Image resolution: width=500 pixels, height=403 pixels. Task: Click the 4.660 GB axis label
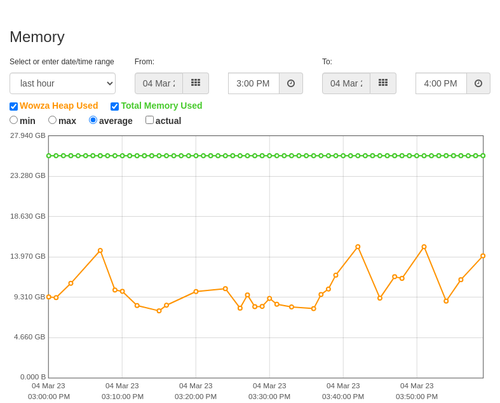29,337
